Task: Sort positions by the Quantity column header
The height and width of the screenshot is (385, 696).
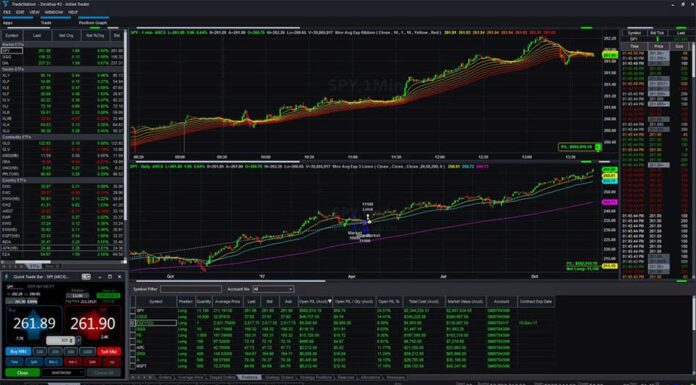Action: tap(204, 301)
